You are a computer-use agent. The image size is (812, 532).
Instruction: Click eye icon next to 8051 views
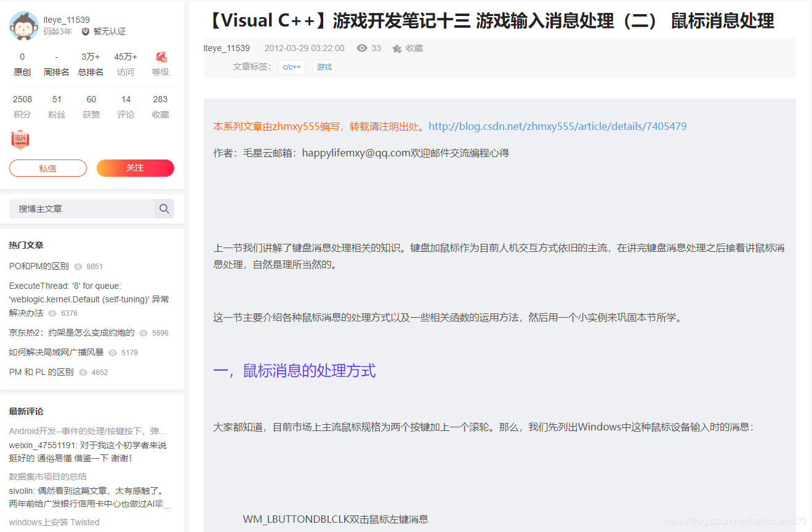pos(78,267)
